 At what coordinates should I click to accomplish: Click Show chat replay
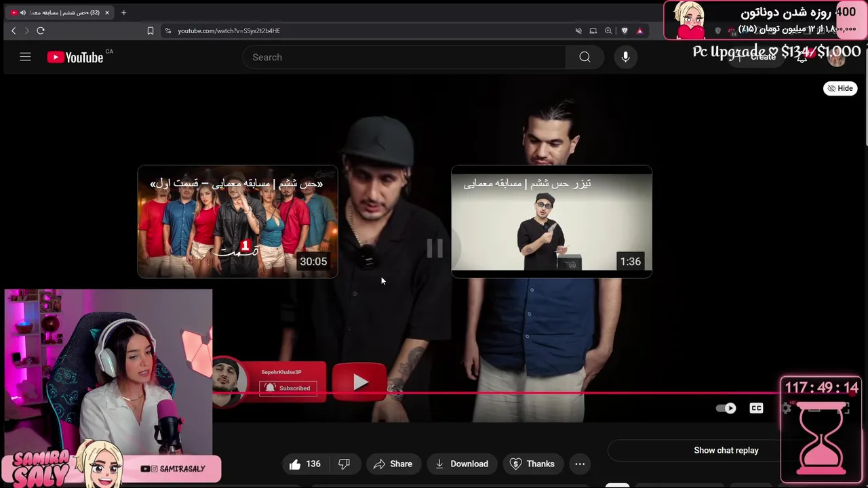point(726,450)
